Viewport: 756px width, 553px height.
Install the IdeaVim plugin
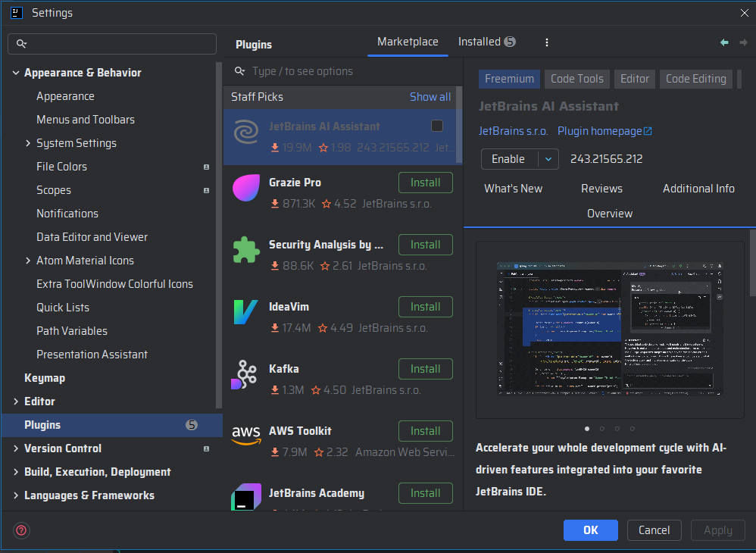point(425,307)
